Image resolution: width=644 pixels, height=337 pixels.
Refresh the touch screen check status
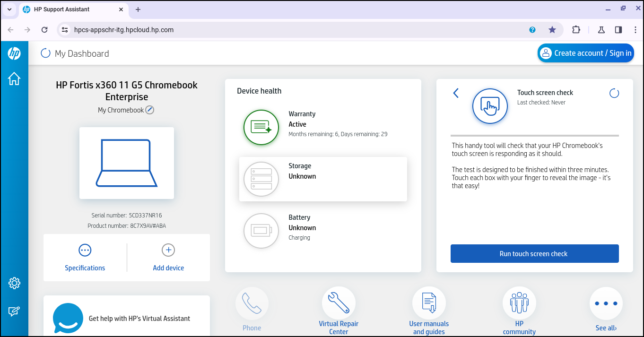point(614,93)
